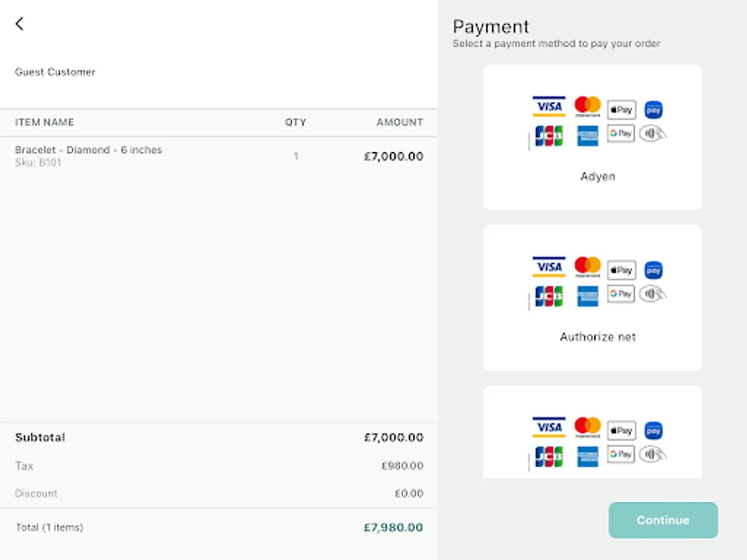Click Apple Pay icon in Adyen card

621,110
